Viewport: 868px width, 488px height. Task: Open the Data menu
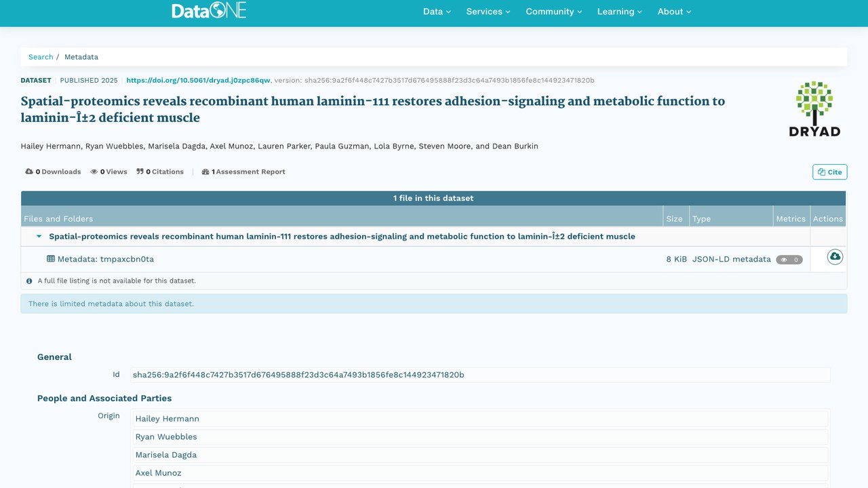pos(437,12)
